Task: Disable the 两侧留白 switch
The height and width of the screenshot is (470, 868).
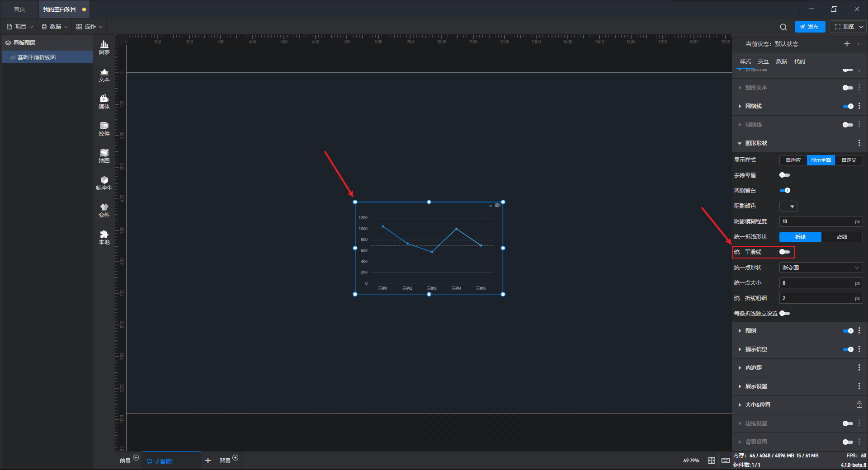Action: pos(785,190)
